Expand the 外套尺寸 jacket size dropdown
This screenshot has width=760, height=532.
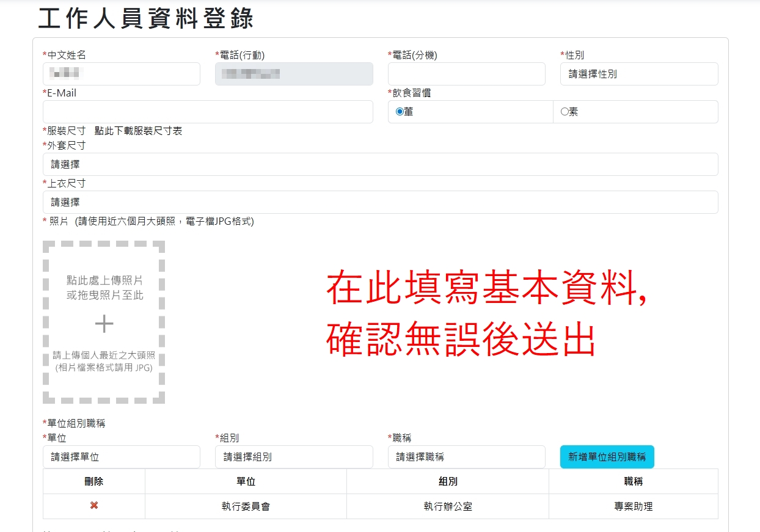[380, 164]
